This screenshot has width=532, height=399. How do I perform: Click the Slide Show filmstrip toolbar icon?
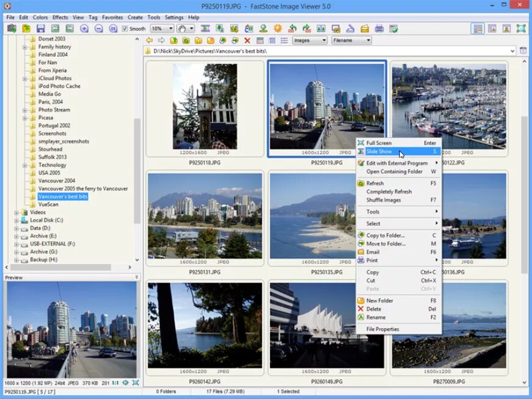(205, 29)
